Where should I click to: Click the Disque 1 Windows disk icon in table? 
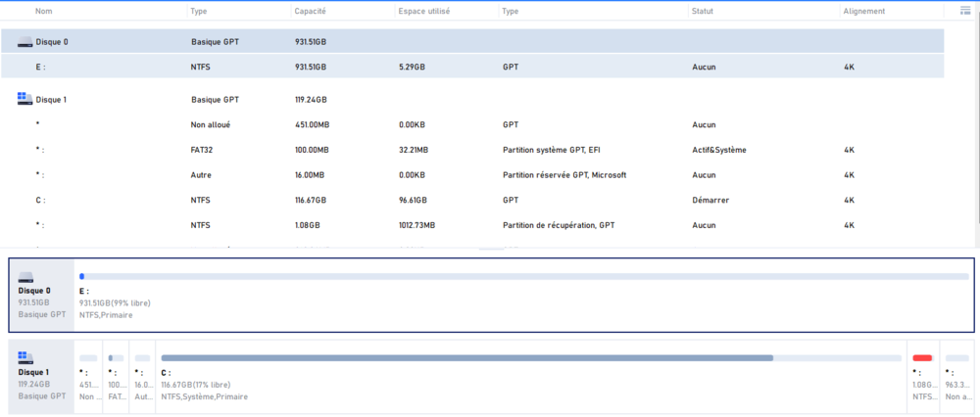[24, 99]
